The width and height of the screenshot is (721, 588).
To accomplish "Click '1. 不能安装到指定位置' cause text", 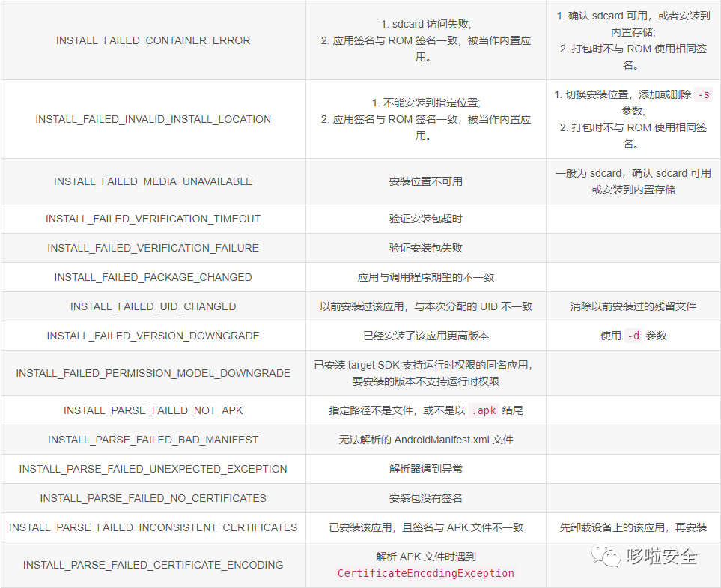I will click(426, 103).
